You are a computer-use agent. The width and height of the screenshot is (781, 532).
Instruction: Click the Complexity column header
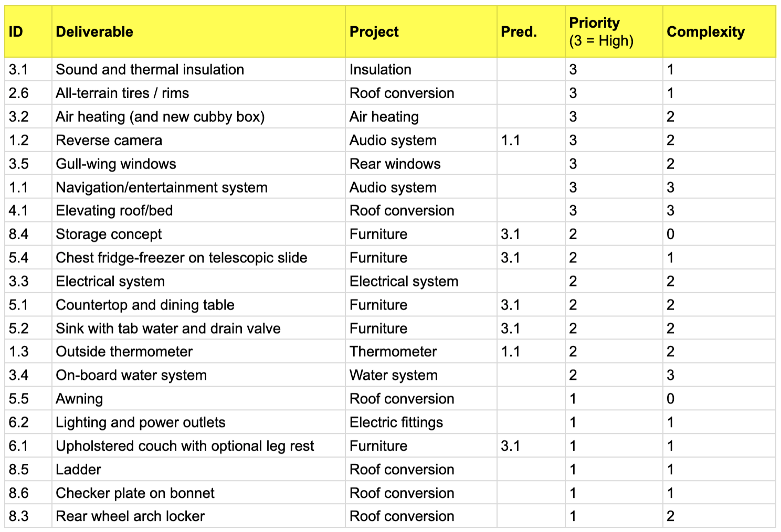pos(705,32)
